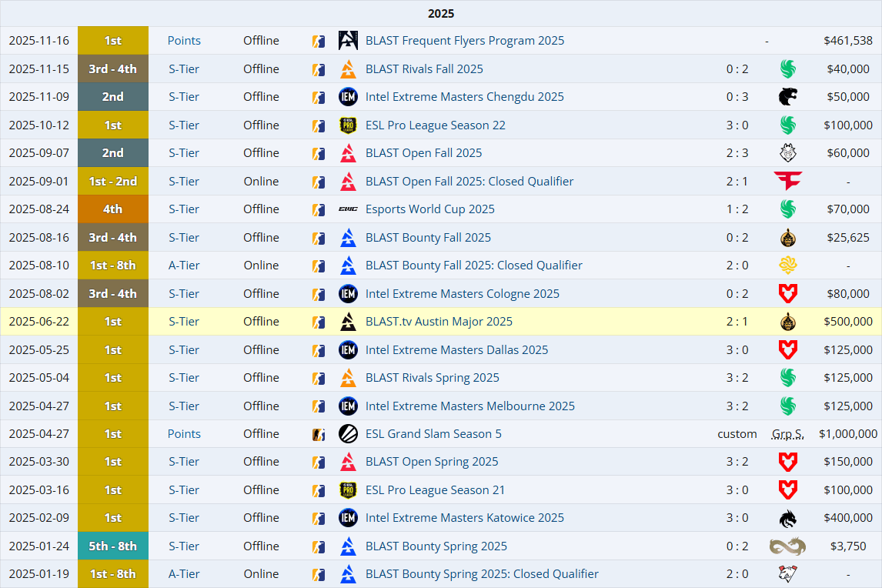
Task: Click the A-Tier link in the 2025-01-19 row
Action: point(184,574)
